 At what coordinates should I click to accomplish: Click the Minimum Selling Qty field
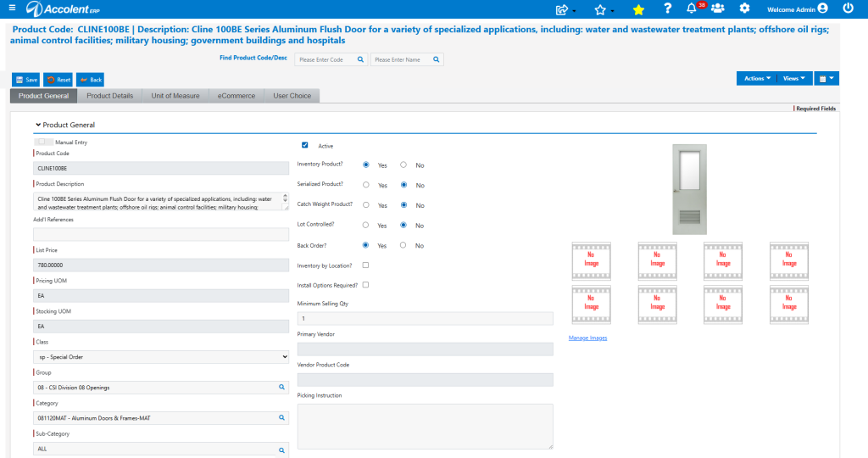426,318
